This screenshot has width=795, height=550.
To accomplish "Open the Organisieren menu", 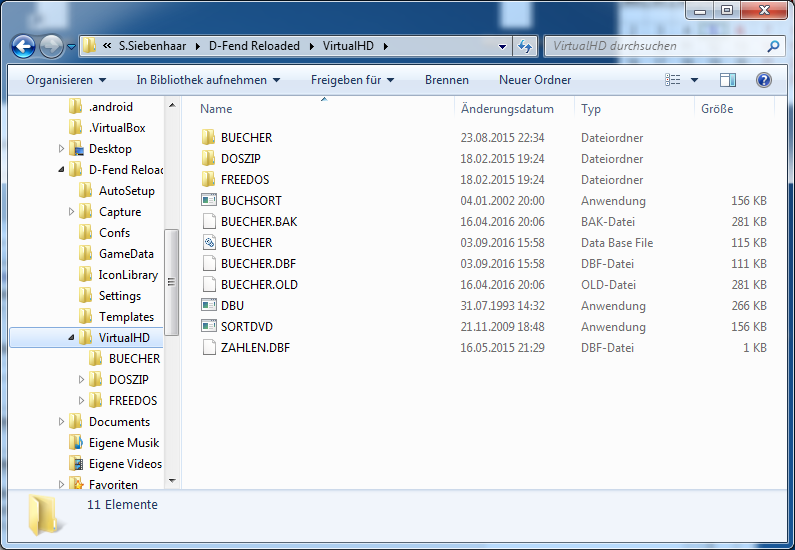I will (x=66, y=80).
